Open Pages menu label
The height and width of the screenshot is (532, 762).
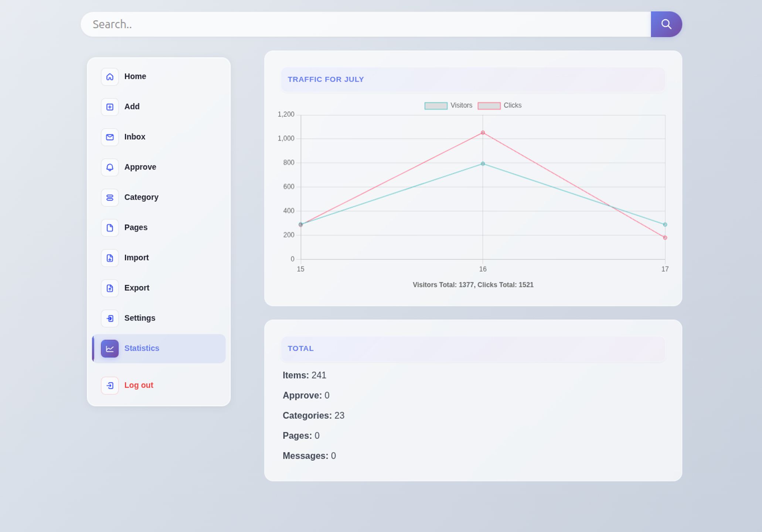136,228
